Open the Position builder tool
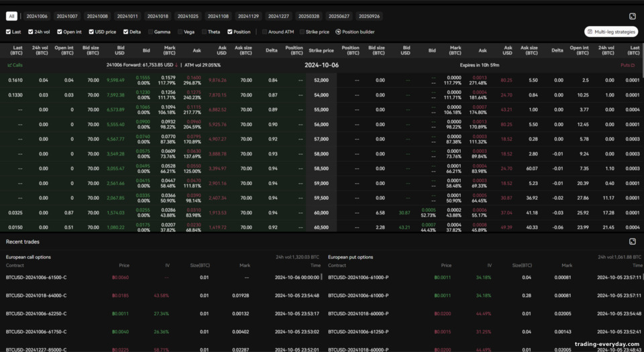The width and height of the screenshot is (644, 352). click(x=355, y=32)
